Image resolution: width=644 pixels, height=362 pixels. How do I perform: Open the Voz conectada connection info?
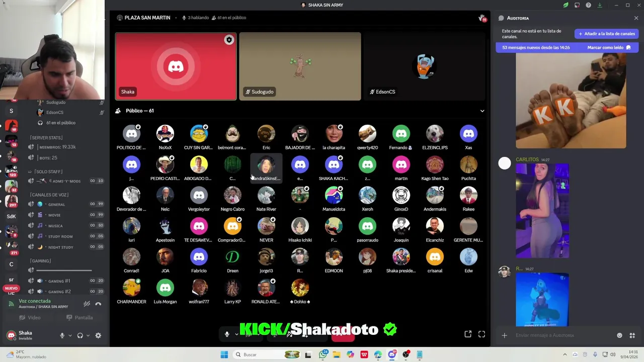35,301
